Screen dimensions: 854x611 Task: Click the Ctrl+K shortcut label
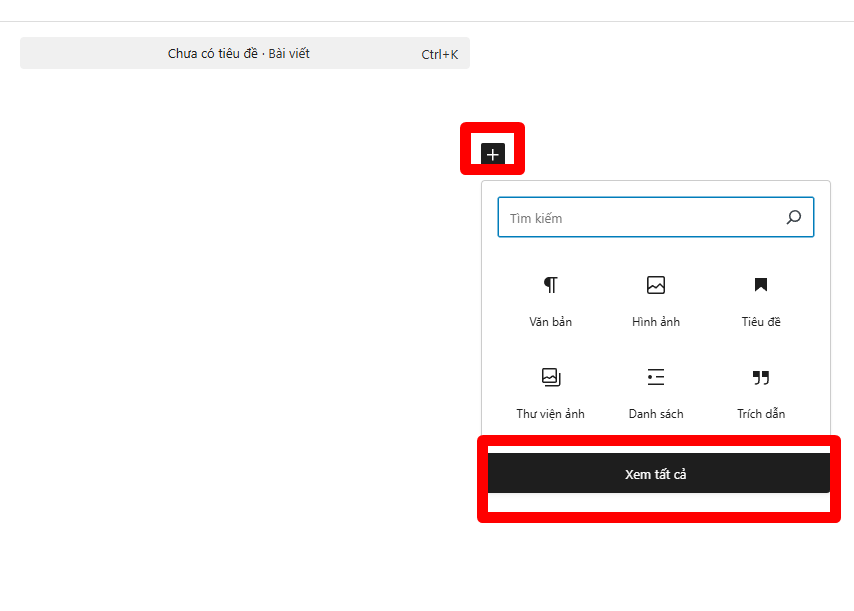440,54
